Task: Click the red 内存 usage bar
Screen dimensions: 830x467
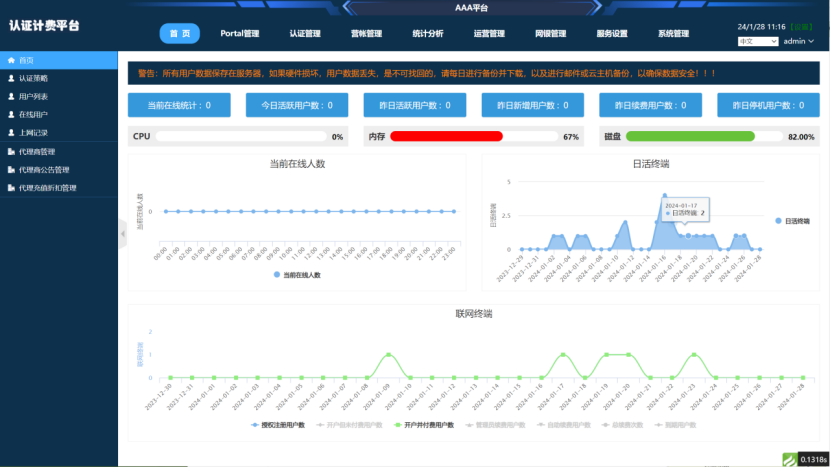Action: (446, 136)
